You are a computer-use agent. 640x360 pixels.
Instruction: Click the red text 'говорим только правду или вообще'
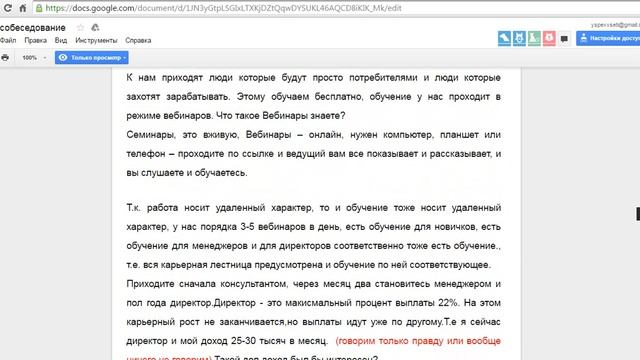pos(420,341)
